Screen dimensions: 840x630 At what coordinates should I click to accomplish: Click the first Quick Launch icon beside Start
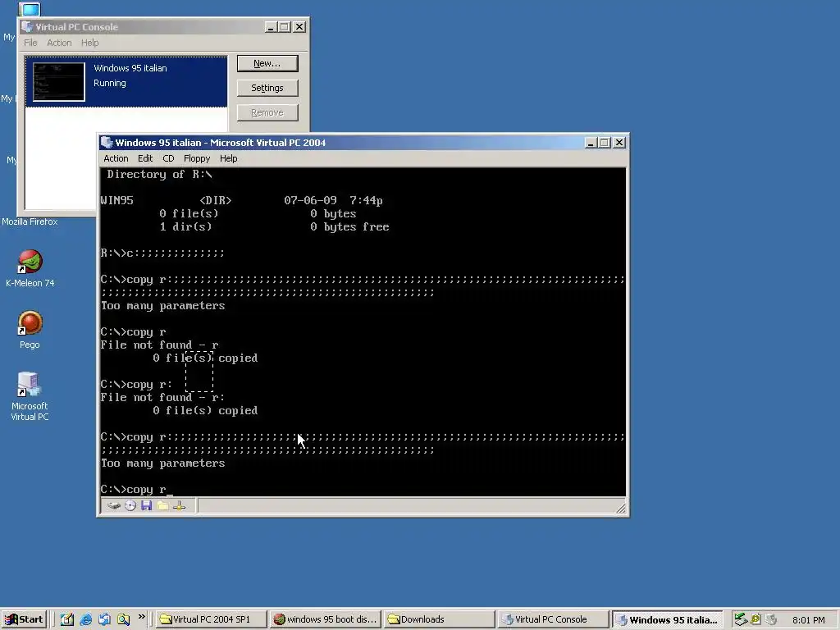coord(67,619)
